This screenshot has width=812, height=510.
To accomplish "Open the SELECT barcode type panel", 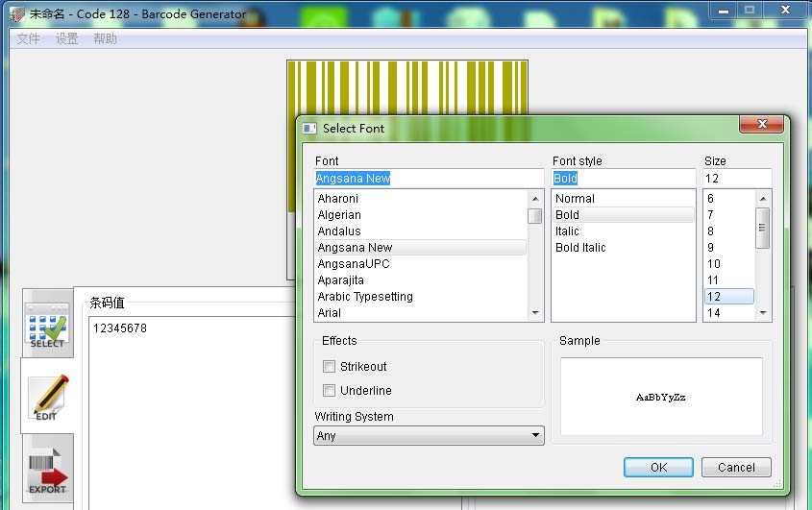I will pos(48,324).
